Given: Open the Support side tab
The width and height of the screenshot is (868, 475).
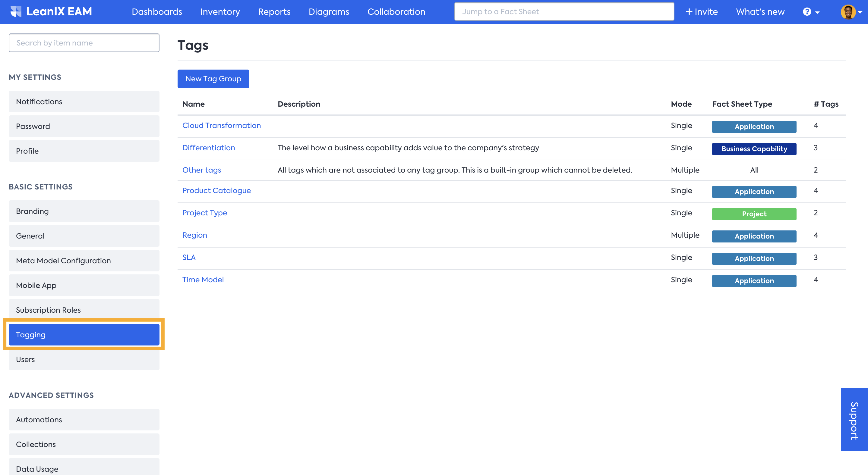Looking at the screenshot, I should click(x=854, y=419).
